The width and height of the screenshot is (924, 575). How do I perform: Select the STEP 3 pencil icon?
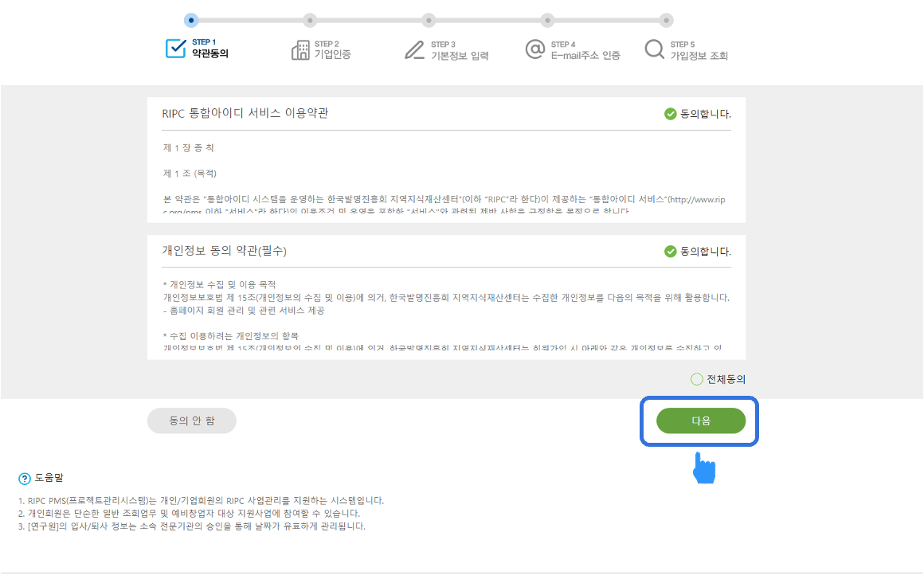(414, 49)
